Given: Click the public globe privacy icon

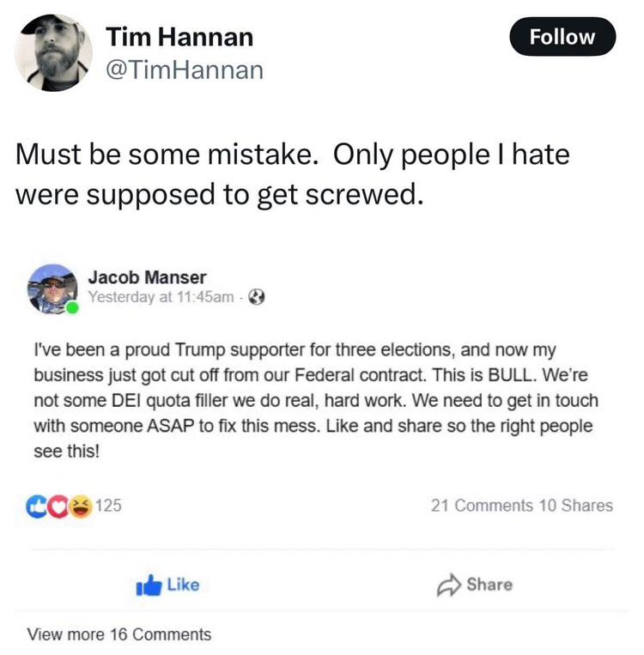Looking at the screenshot, I should click(256, 297).
